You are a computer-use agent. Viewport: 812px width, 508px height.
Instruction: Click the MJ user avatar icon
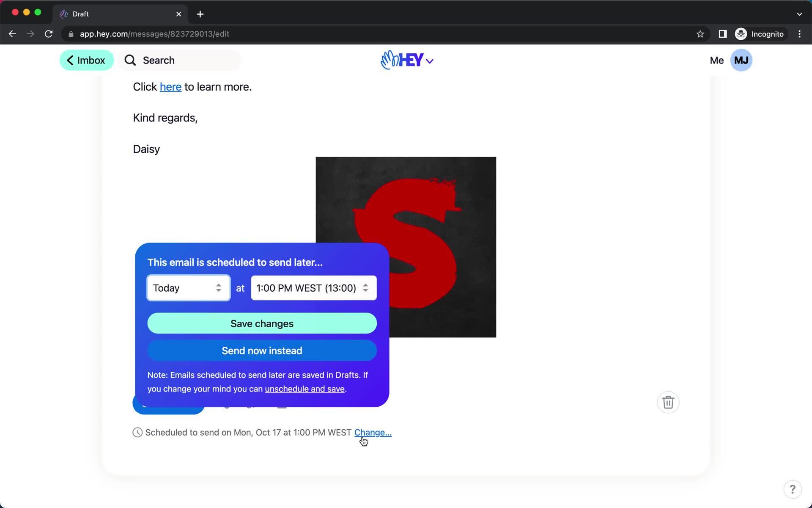[x=742, y=60]
